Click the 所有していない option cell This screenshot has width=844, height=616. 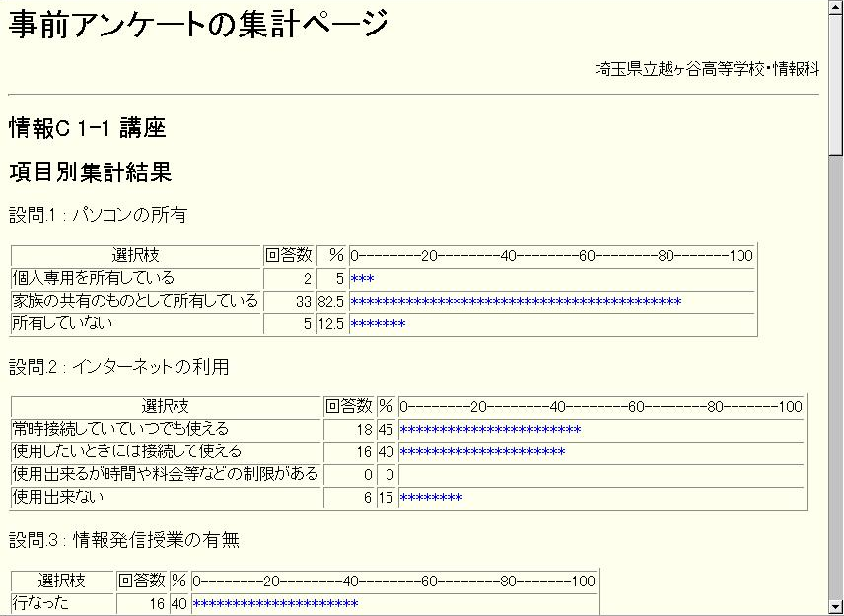(x=62, y=323)
